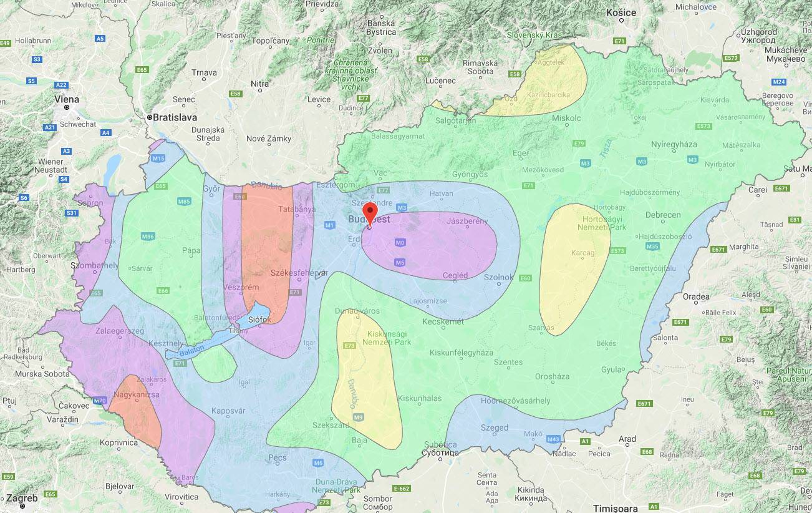Click the M6 motorway badge near Pécs
The width and height of the screenshot is (812, 513).
coord(317,463)
